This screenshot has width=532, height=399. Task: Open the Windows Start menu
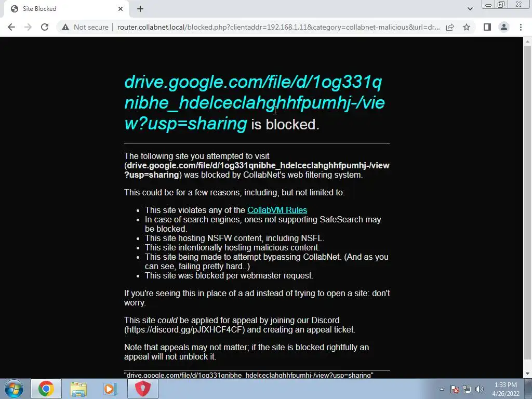14,389
